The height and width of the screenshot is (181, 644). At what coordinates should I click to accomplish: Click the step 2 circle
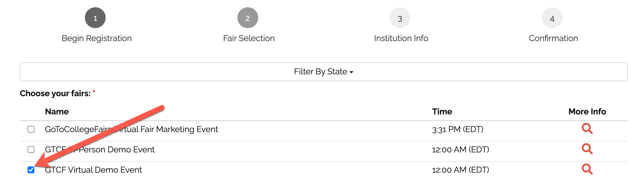point(248,18)
